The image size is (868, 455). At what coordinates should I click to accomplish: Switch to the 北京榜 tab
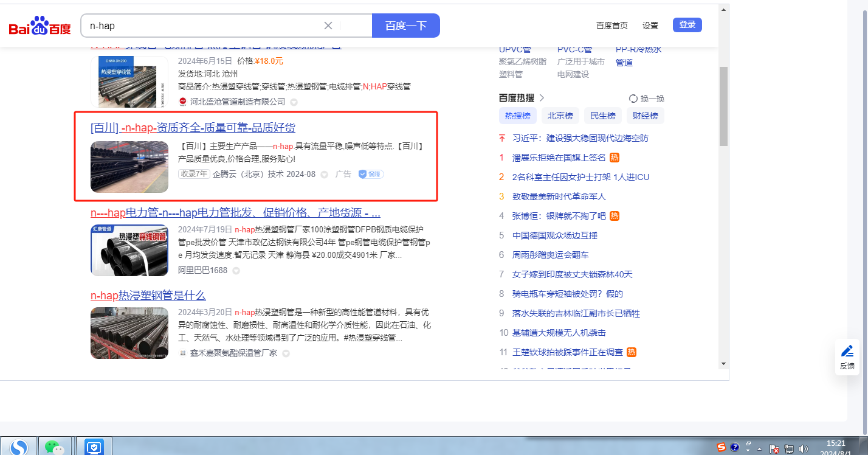(x=560, y=116)
